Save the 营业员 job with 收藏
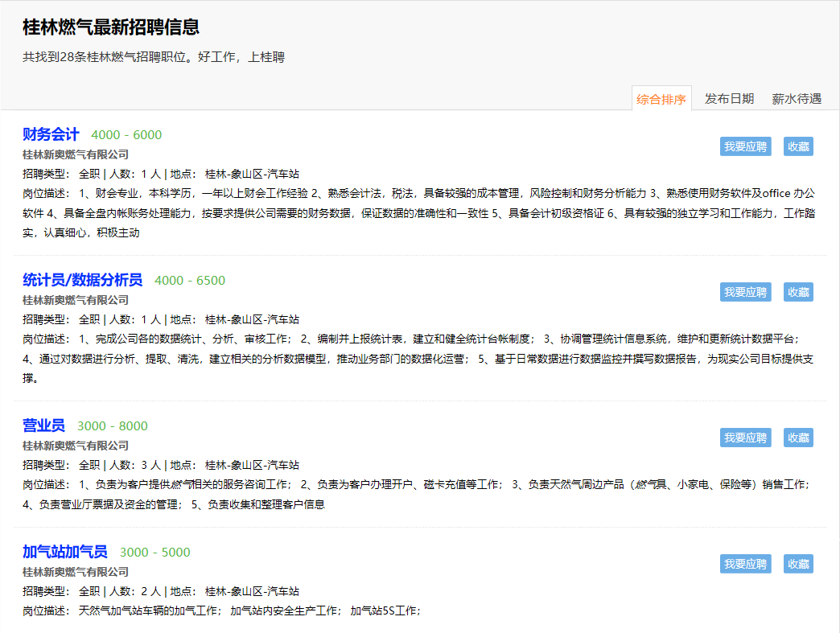Screen dimensions: 840x633 tap(798, 438)
